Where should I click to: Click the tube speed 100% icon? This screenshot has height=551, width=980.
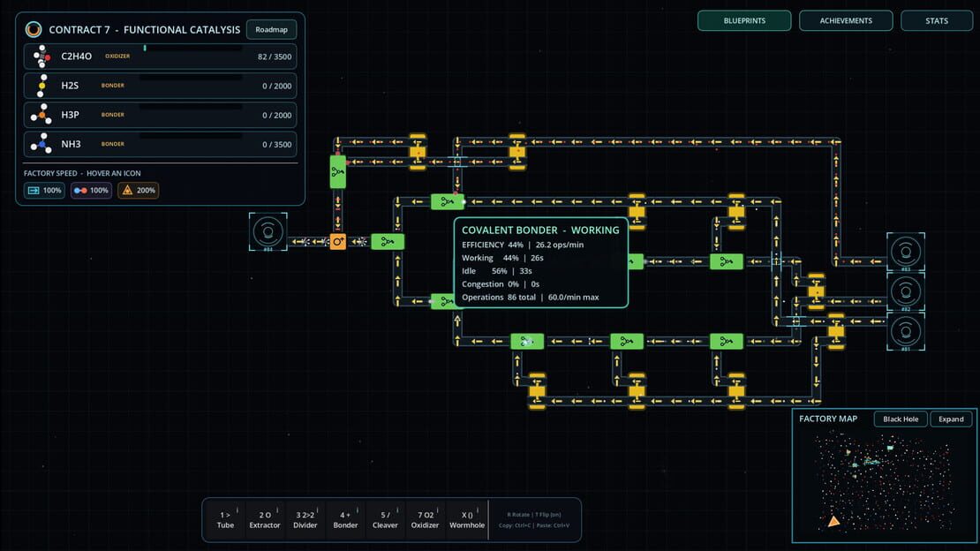(x=44, y=190)
